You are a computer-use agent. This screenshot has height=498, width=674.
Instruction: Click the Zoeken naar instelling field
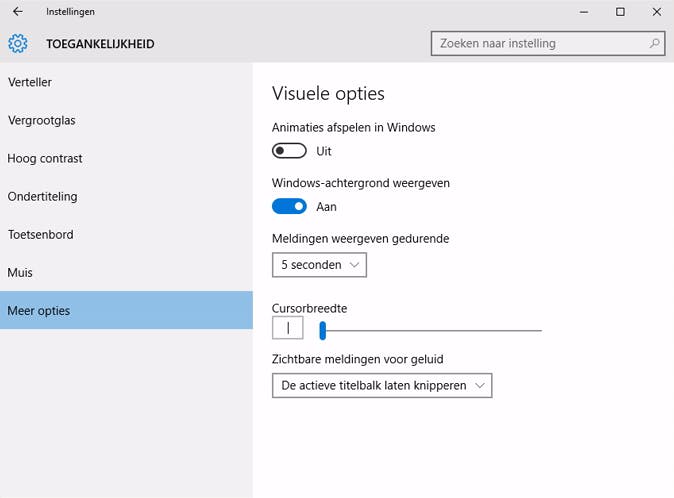pyautogui.click(x=540, y=44)
